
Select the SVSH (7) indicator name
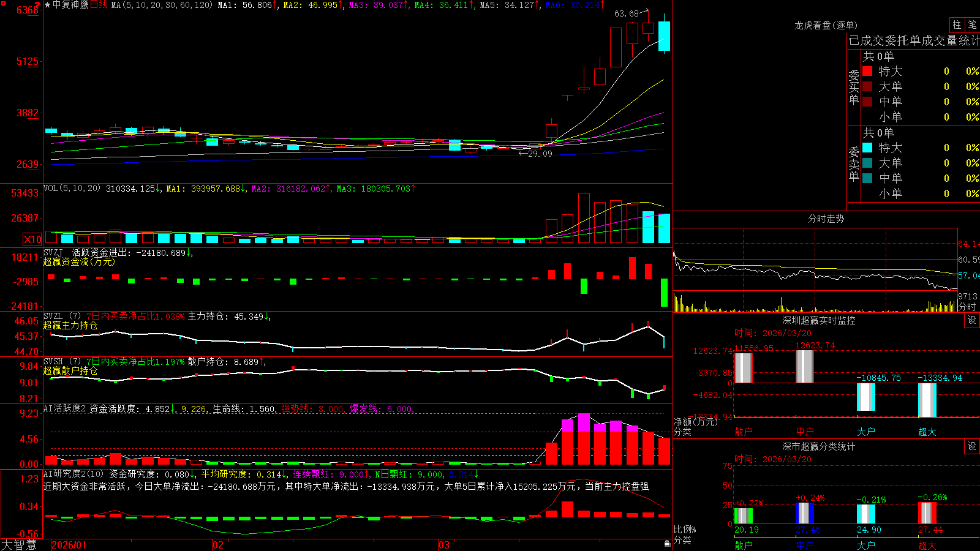point(62,362)
